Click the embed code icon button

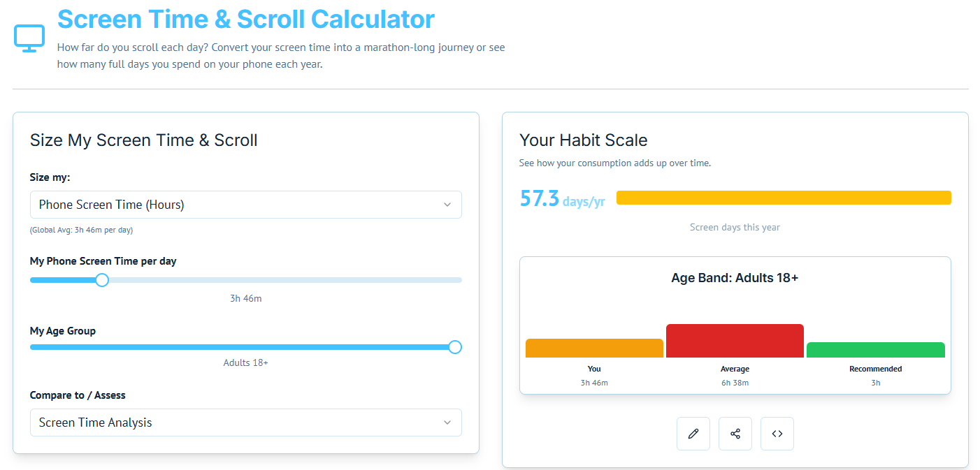coord(777,434)
